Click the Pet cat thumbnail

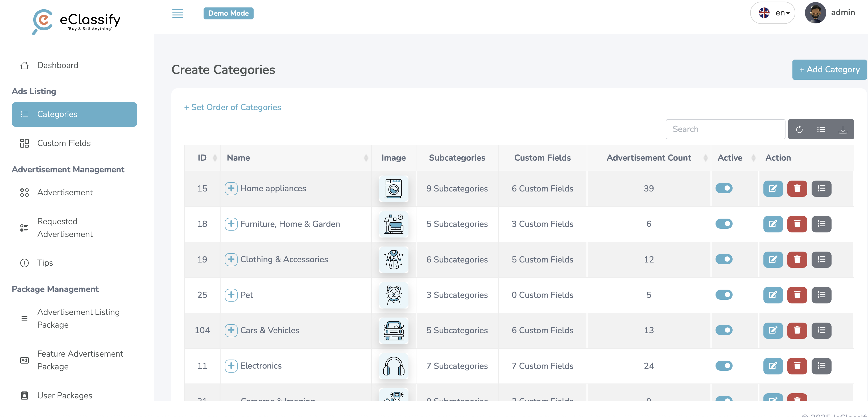(394, 295)
